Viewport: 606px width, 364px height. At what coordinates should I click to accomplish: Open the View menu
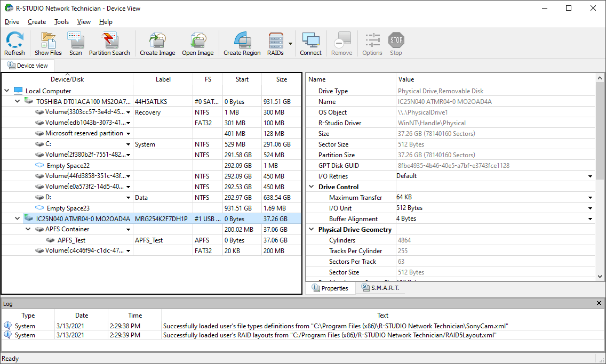[84, 22]
